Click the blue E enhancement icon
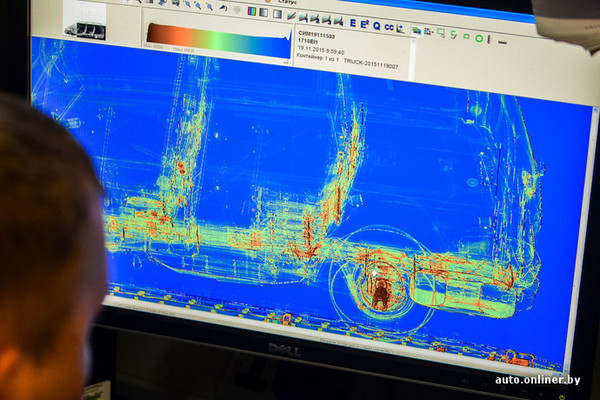Viewport: 600px width, 400px height. (353, 23)
